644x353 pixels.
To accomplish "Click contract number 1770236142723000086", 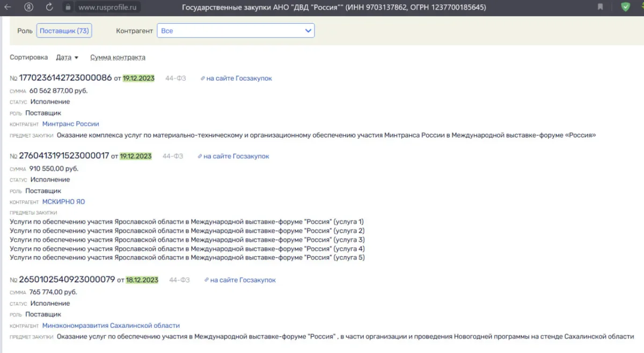I will pyautogui.click(x=65, y=78).
